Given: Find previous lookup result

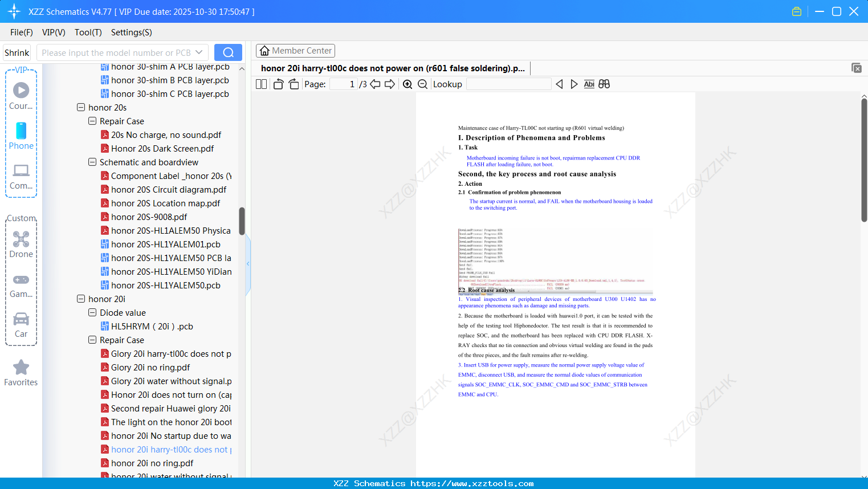Looking at the screenshot, I should [x=559, y=84].
